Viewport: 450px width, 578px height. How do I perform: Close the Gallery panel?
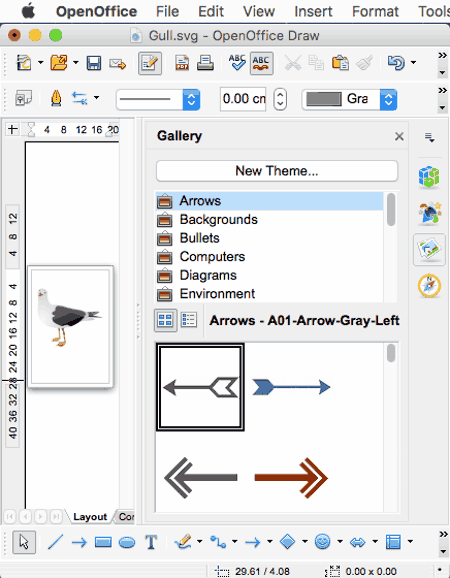399,136
